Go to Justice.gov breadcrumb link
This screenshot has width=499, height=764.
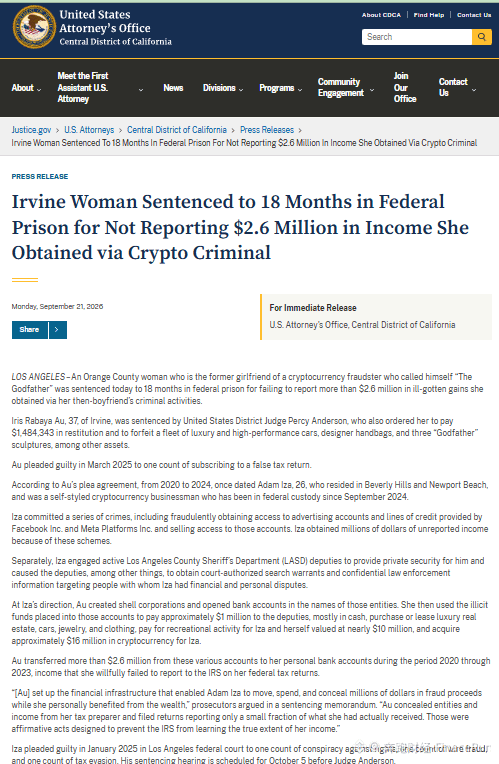coord(31,130)
